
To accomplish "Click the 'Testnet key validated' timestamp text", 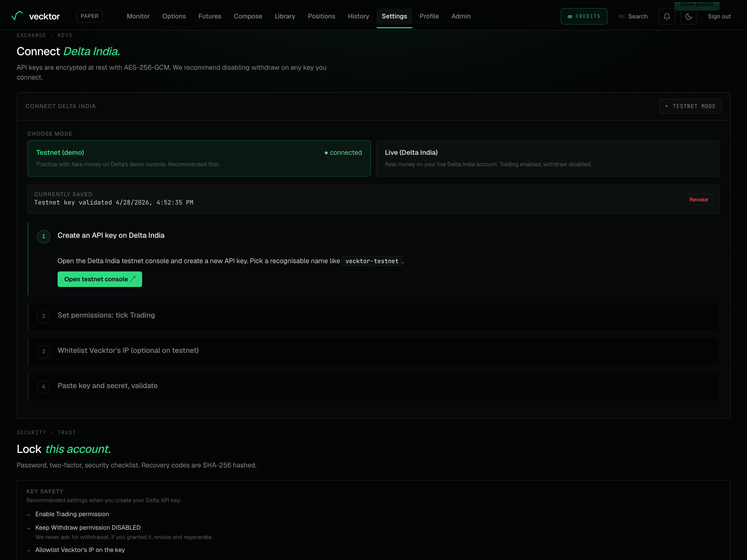I will point(114,202).
